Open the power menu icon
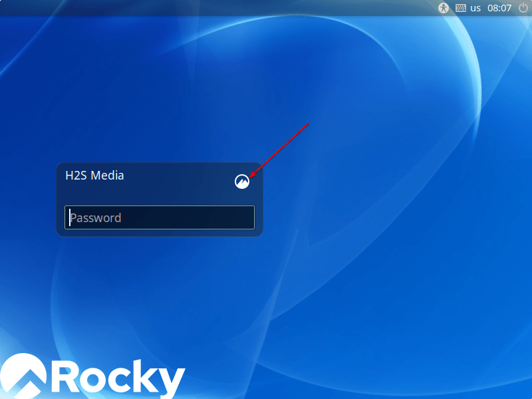 tap(523, 8)
